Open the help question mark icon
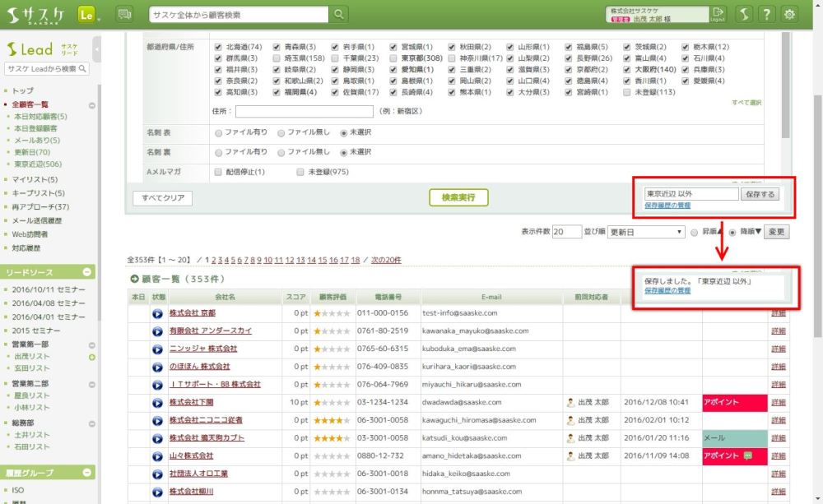 point(766,15)
